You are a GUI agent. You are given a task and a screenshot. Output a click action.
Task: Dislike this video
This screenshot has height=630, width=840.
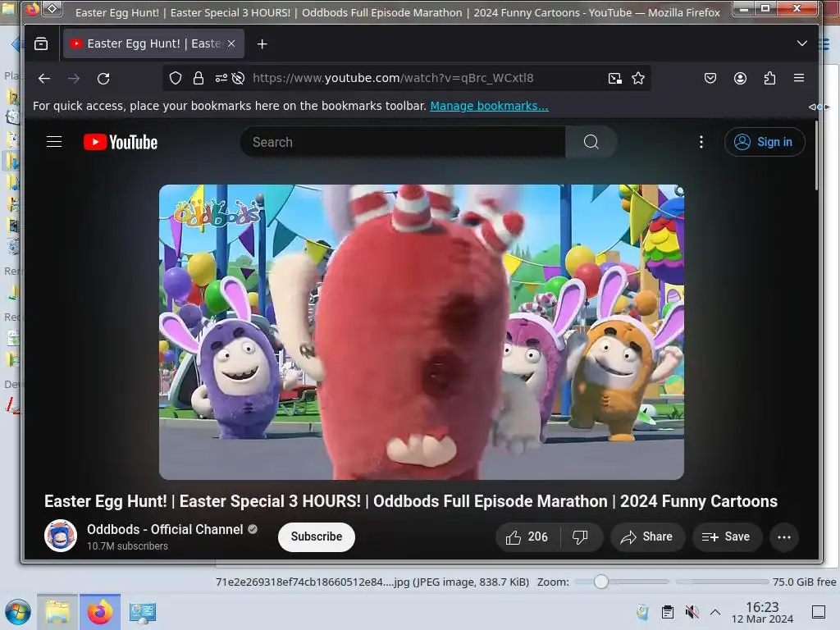click(x=582, y=537)
